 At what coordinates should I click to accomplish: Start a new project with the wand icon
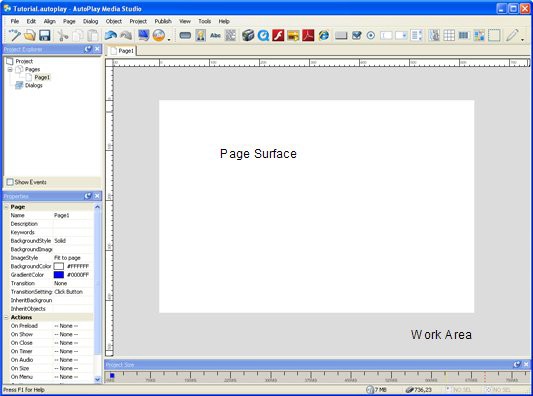click(14, 35)
